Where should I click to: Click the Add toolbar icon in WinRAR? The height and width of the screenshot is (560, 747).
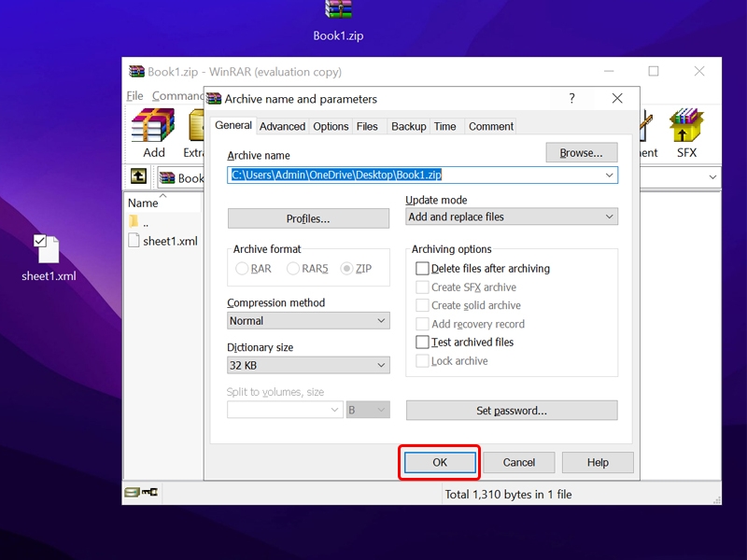[x=153, y=133]
